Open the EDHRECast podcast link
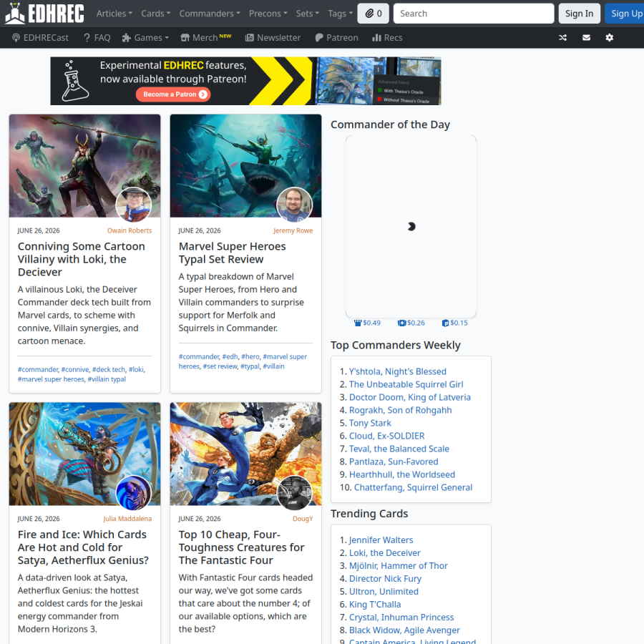Screen dimensions: 644x644 point(40,37)
